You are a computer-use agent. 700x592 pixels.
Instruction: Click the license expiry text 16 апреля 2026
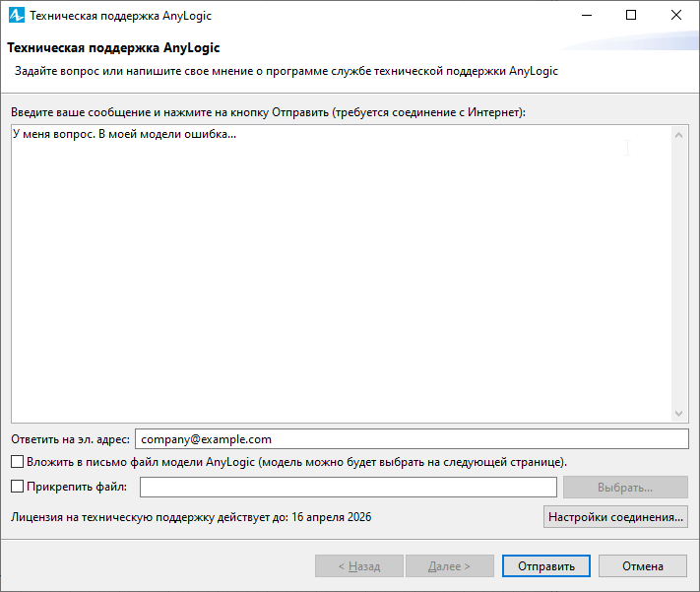[331, 517]
